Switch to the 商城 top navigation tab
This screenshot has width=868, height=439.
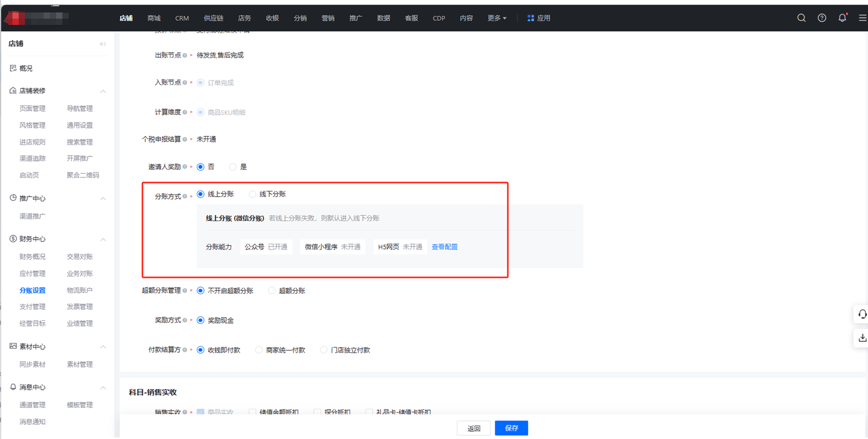[x=154, y=18]
